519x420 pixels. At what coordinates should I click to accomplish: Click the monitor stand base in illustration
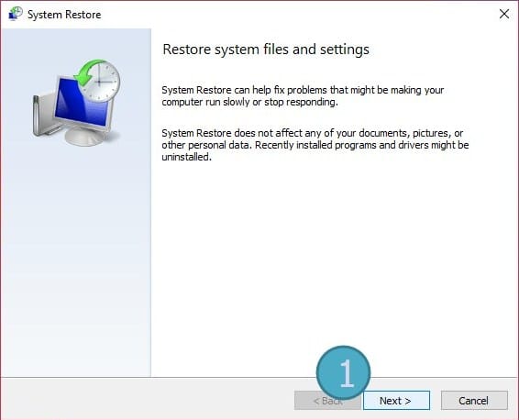click(x=85, y=136)
